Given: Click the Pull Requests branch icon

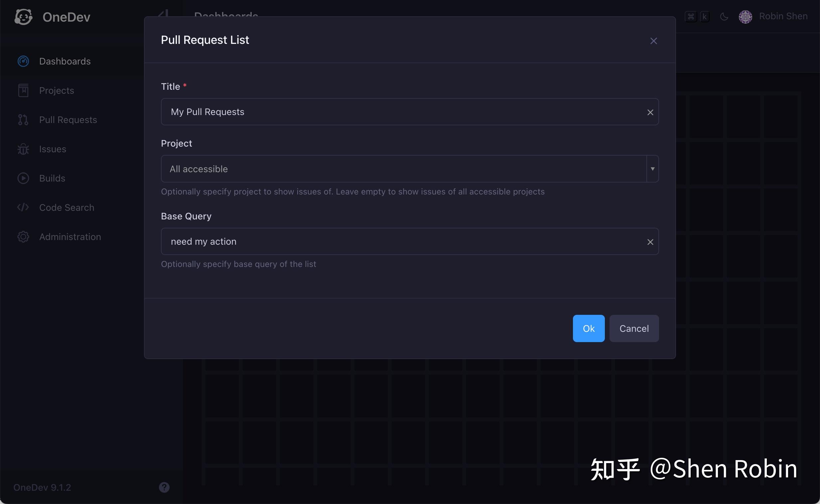Looking at the screenshot, I should pos(23,120).
